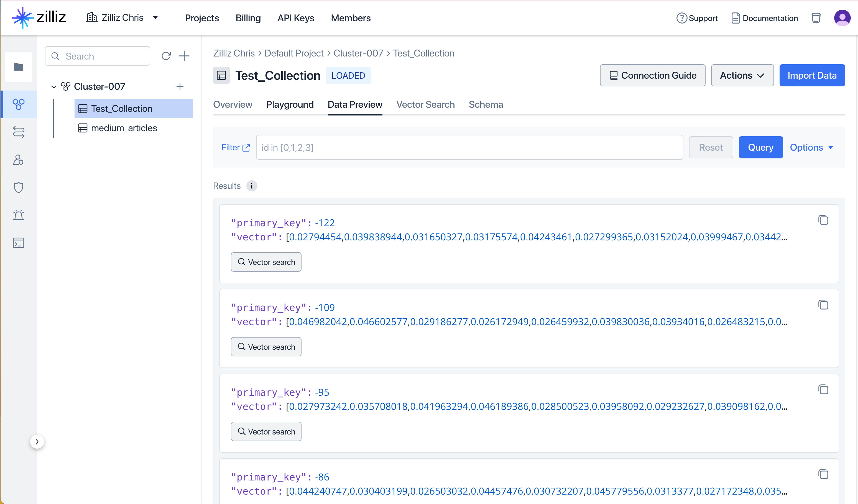Open the Recycle Bin in top bar
Image resolution: width=858 pixels, height=504 pixels.
tap(816, 18)
